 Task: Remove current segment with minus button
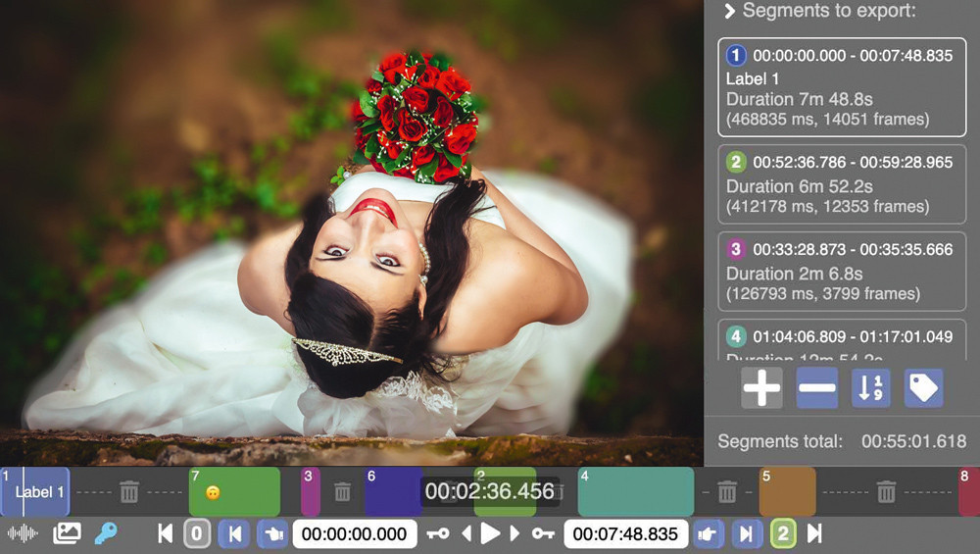[x=817, y=387]
